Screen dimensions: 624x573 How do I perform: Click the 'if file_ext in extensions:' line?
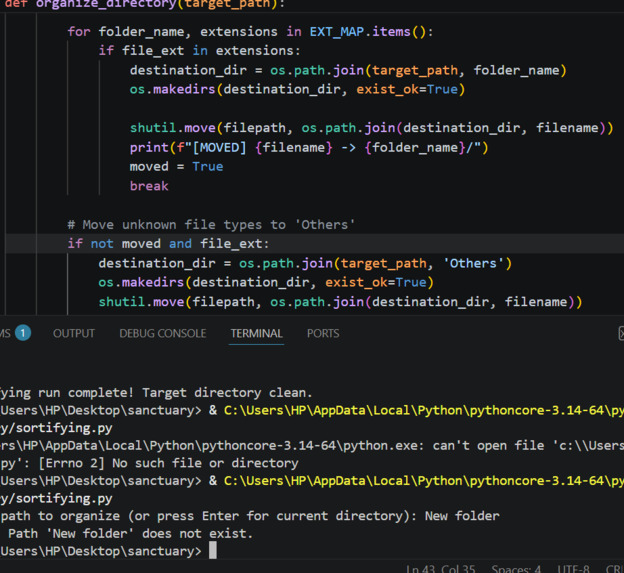(x=199, y=51)
